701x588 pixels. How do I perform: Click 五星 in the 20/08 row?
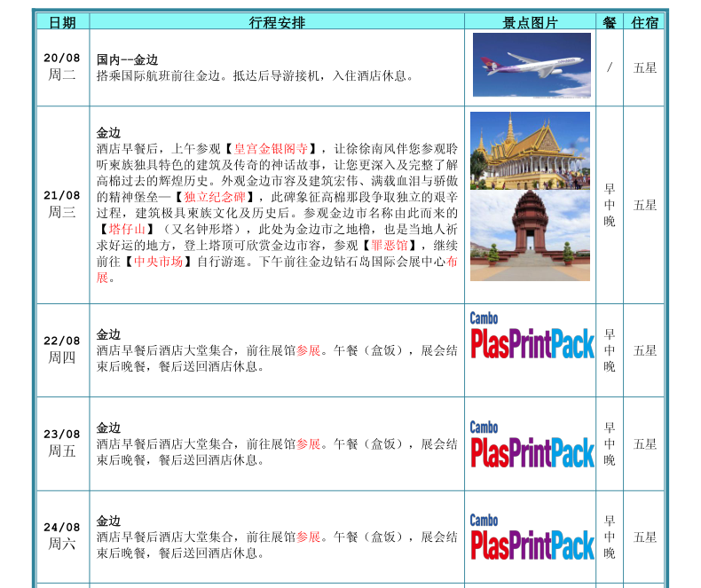point(645,68)
